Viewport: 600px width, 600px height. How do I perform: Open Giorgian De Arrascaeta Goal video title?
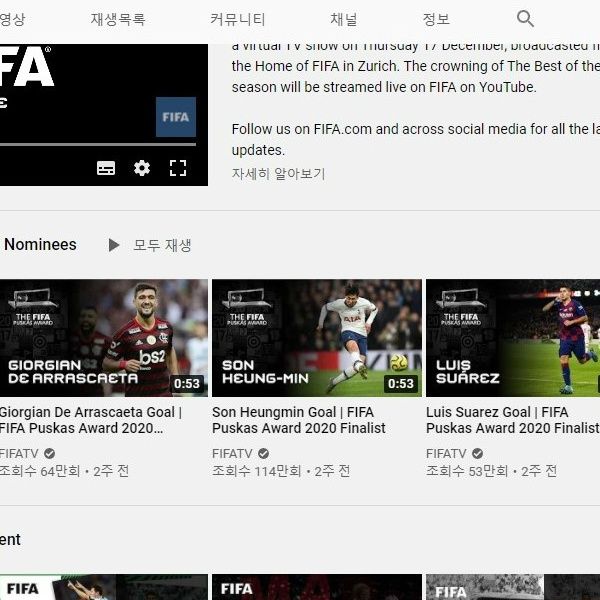90,420
